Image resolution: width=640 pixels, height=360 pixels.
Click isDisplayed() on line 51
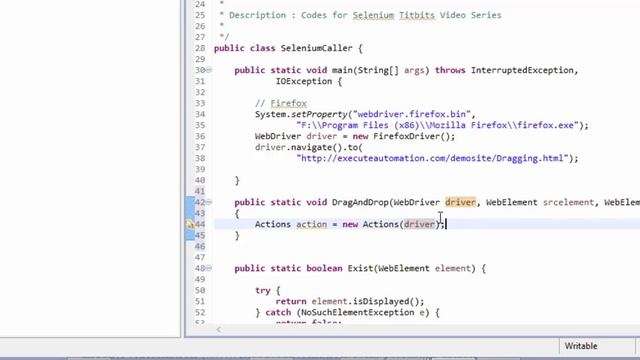pos(386,302)
